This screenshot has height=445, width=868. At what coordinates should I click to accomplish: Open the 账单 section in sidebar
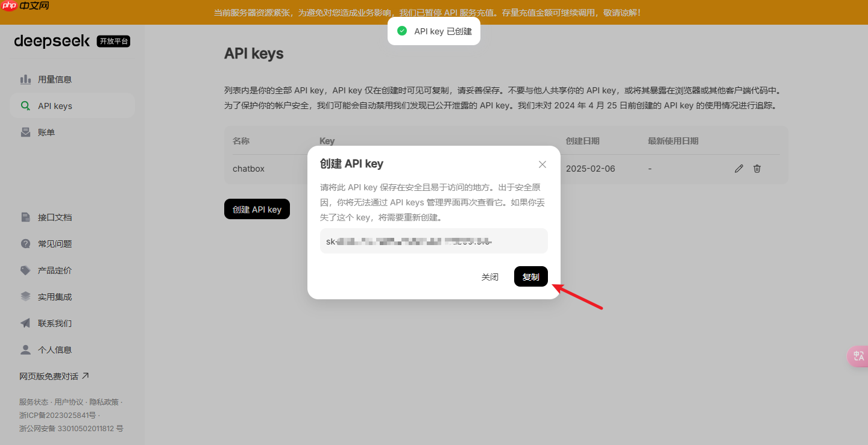click(45, 132)
